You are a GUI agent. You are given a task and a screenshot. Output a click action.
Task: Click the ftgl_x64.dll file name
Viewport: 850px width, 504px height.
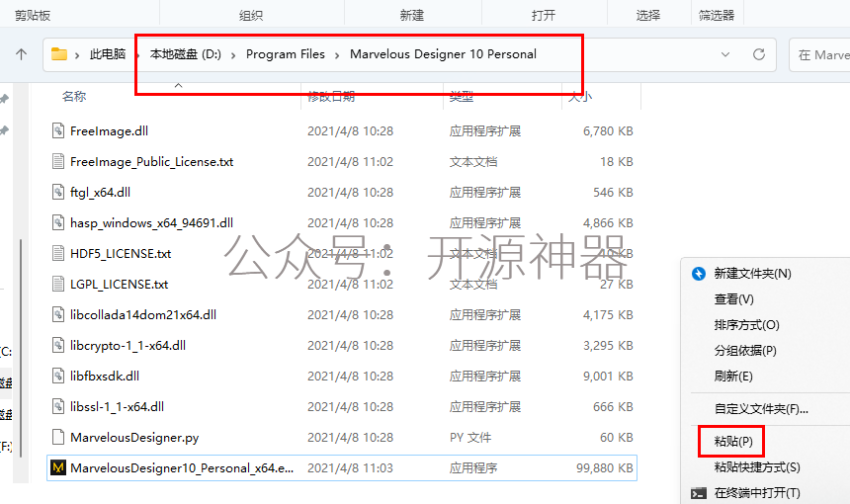(x=100, y=193)
